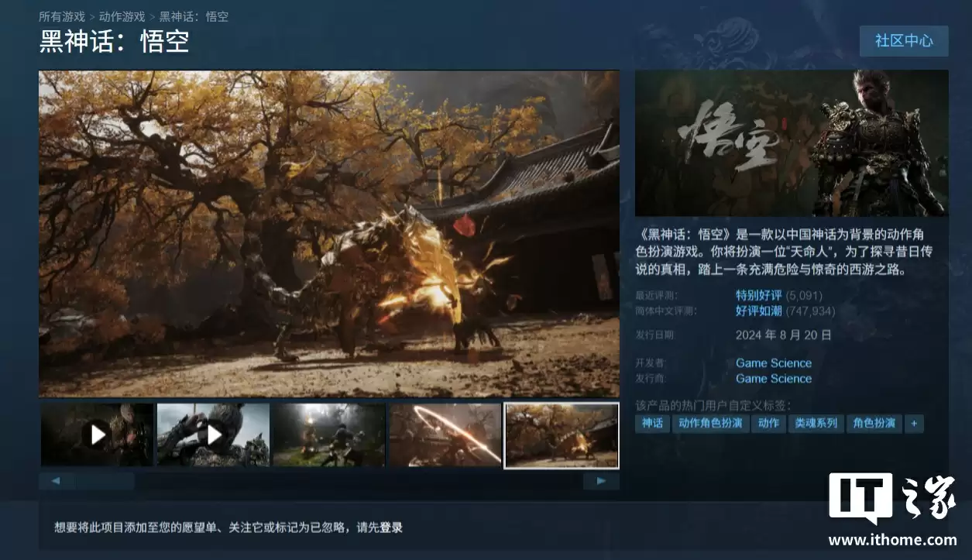Screen dimensions: 972x560
Task: Select the 神话 tag
Action: coord(652,423)
